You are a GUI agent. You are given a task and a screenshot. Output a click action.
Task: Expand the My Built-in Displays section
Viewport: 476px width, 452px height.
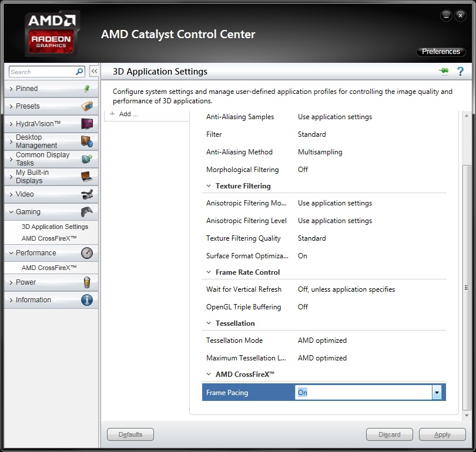tap(11, 177)
